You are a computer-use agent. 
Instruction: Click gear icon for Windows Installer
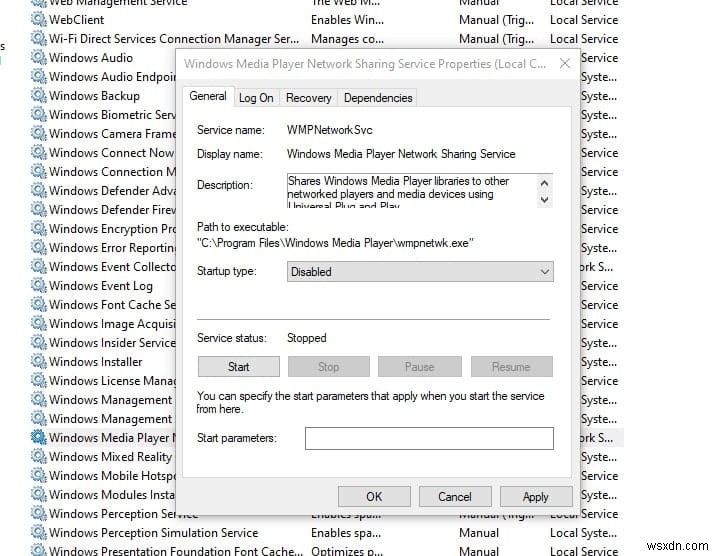coord(39,362)
